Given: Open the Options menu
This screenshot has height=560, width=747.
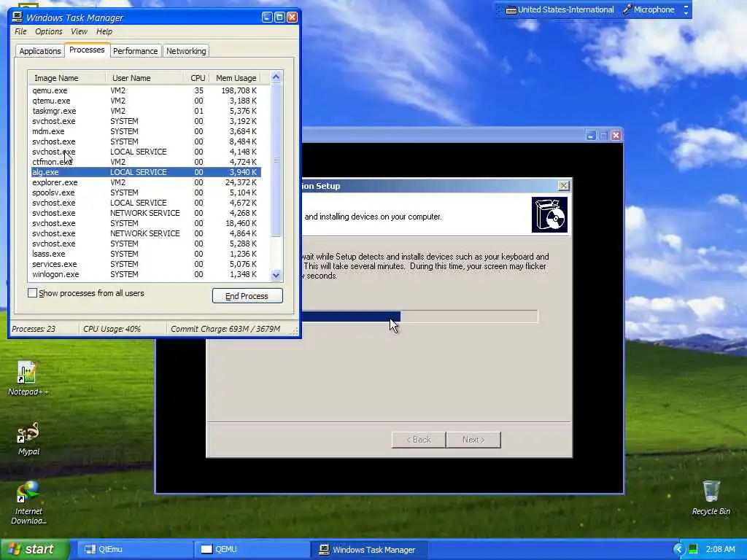Looking at the screenshot, I should [x=49, y=31].
